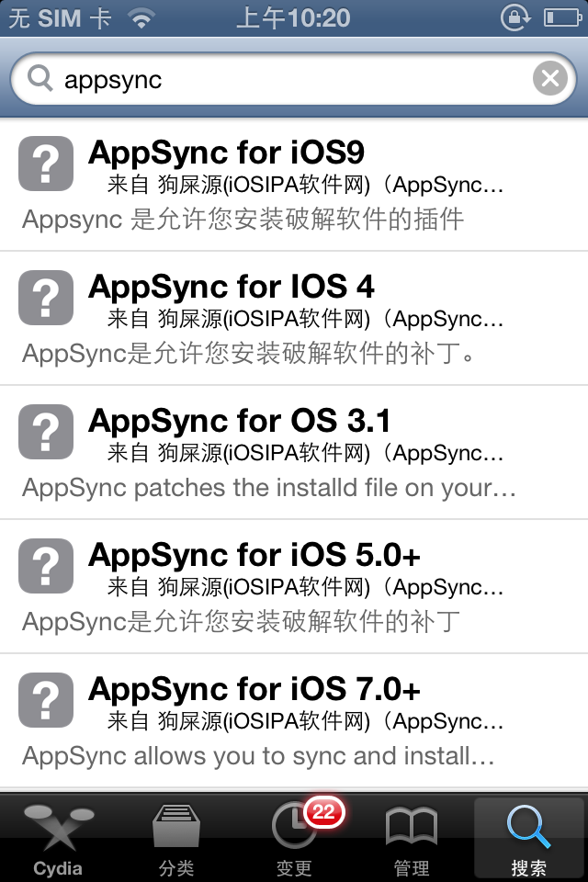Image resolution: width=588 pixels, height=882 pixels.
Task: Open AppSync for iOS 7.0+ package
Action: [x=294, y=720]
